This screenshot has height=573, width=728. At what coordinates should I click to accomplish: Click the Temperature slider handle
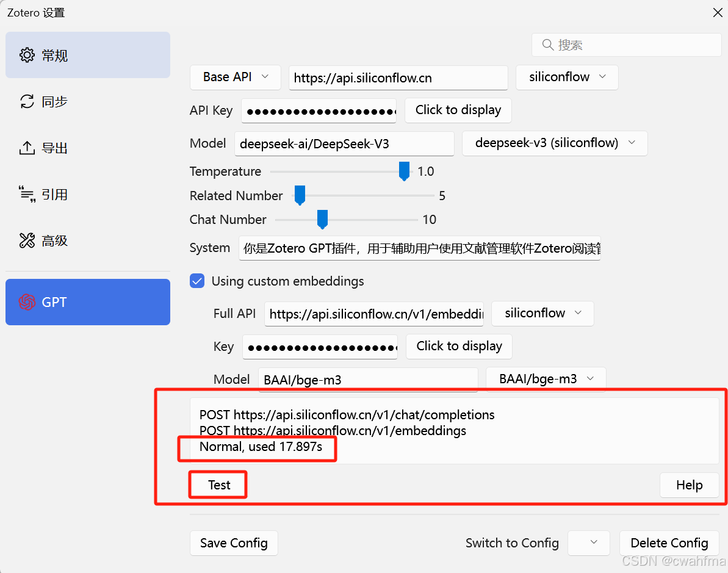click(404, 171)
